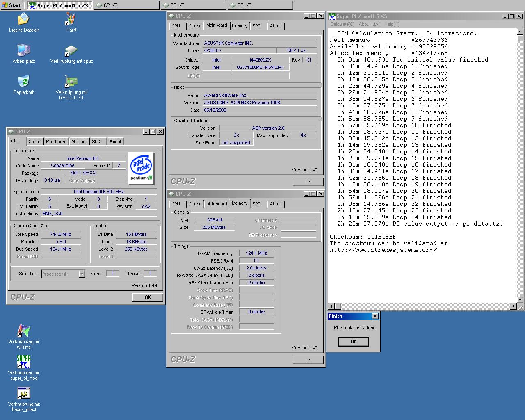Click the Code Name Coppermine field
The width and height of the screenshot is (525, 420).
coord(63,166)
